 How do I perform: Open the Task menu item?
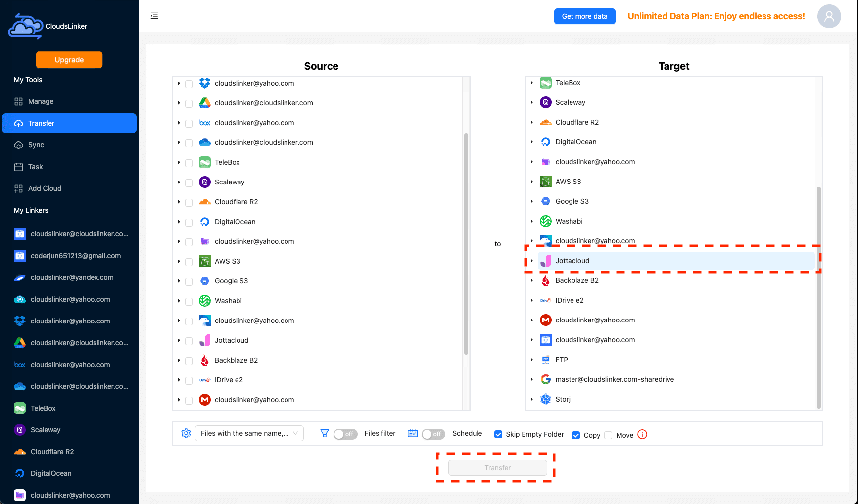[69, 167]
